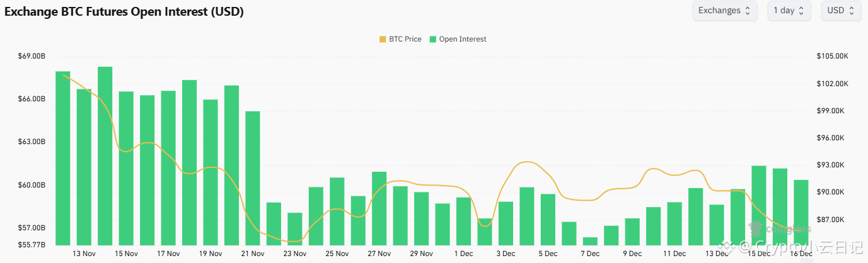Screen dimensions: 868x263
Task: Click the yellow BTC Price legend swatch
Action: click(383, 39)
